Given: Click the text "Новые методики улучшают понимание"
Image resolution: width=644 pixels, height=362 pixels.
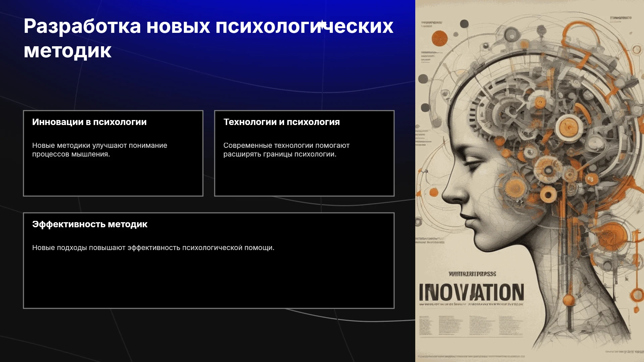Looking at the screenshot, I should point(100,145).
